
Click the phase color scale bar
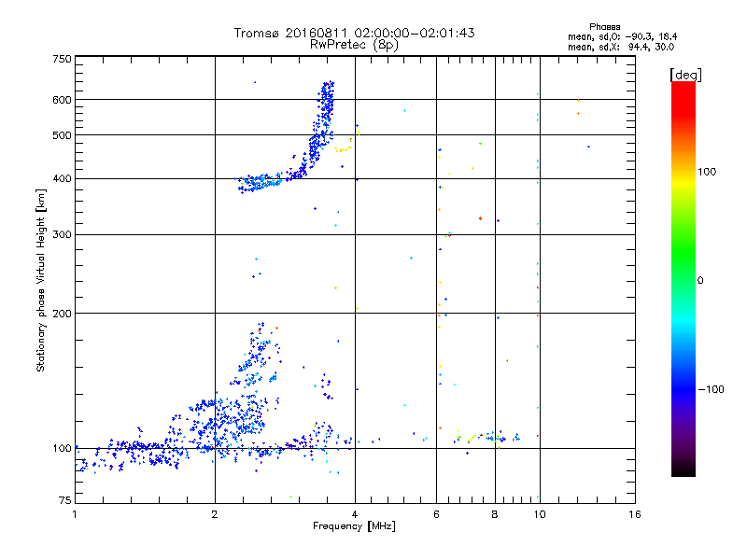click(x=684, y=278)
